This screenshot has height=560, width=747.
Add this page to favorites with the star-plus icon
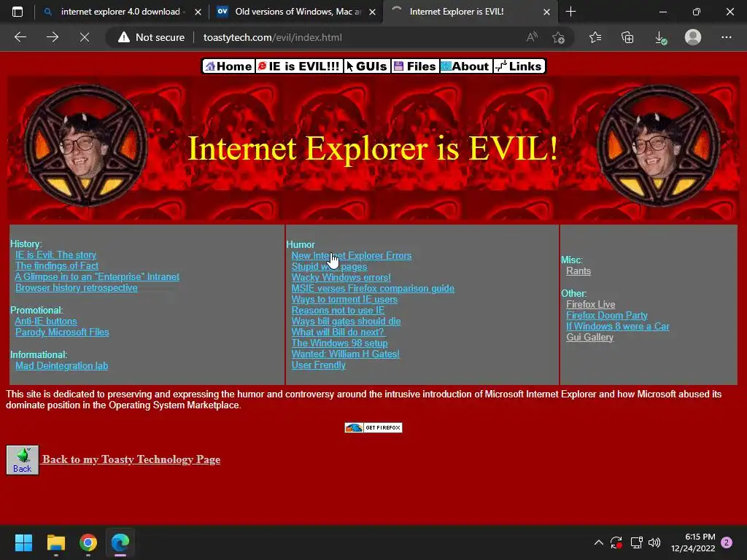(558, 37)
